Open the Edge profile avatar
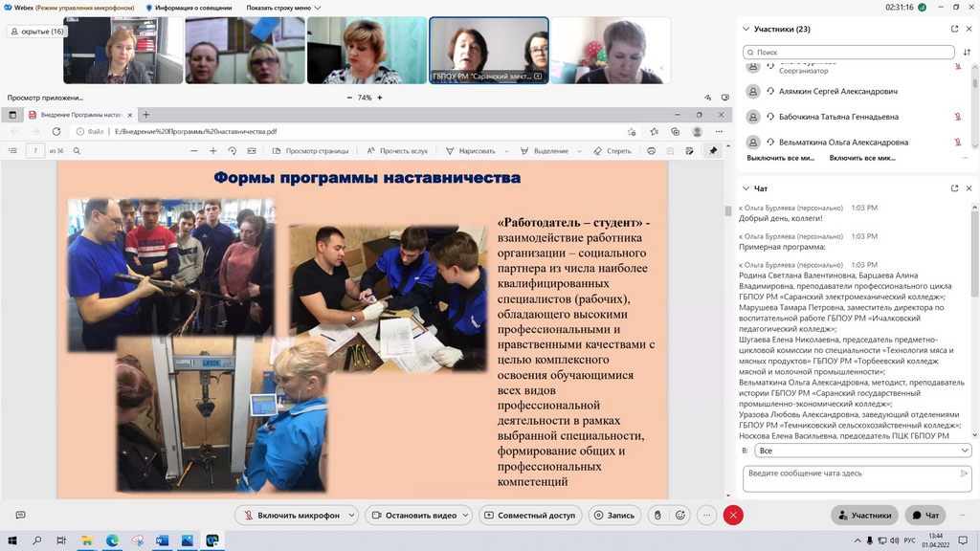This screenshot has width=980, height=551. point(697,131)
